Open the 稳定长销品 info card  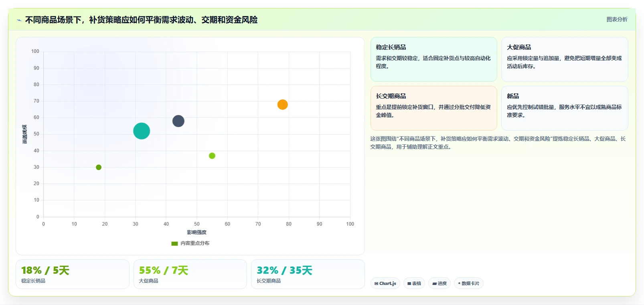coord(434,59)
